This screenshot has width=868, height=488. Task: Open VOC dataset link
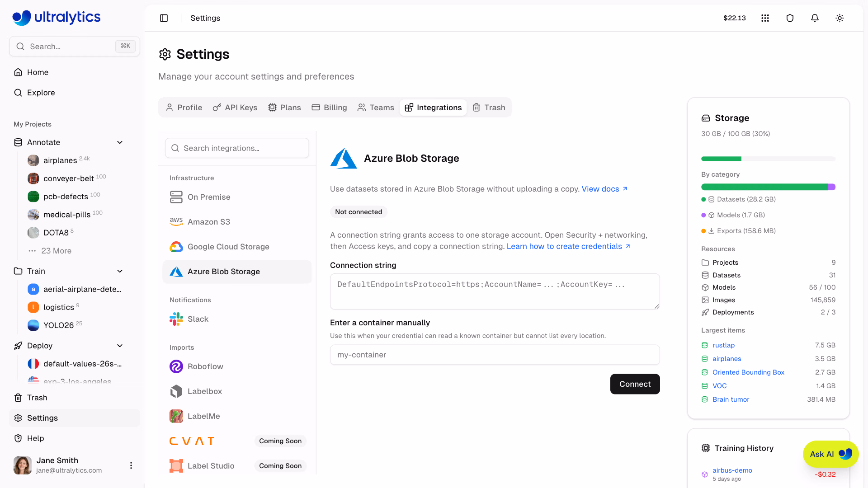pyautogui.click(x=719, y=386)
